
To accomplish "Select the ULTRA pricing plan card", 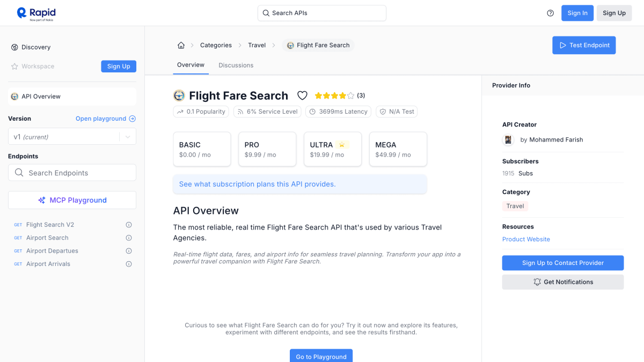I will (x=333, y=149).
